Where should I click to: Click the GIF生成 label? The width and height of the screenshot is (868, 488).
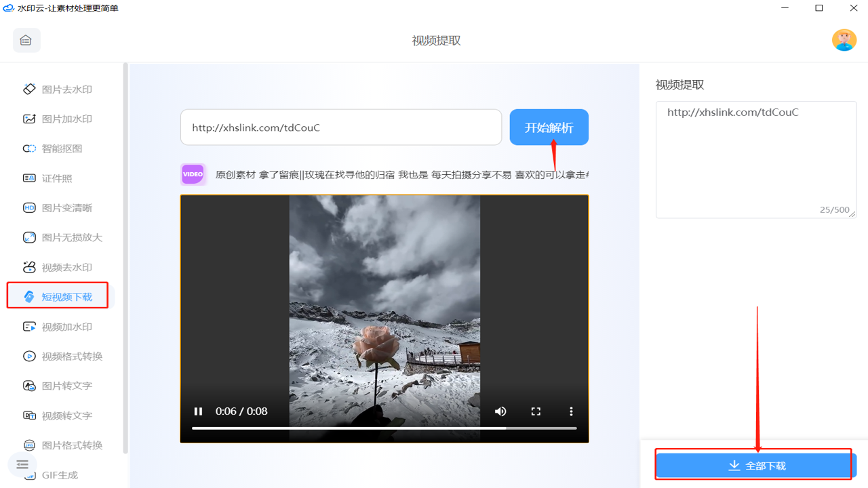tap(60, 475)
